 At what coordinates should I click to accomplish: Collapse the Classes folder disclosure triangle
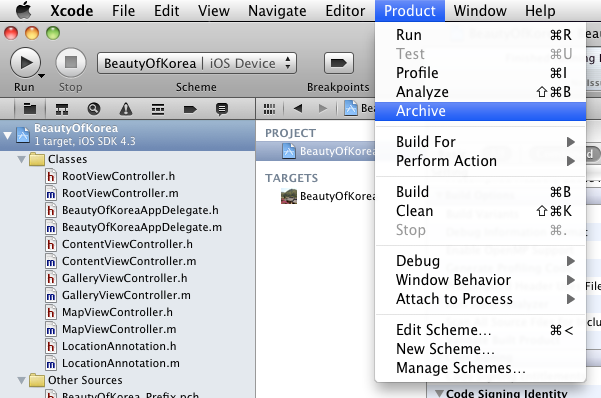coord(22,159)
